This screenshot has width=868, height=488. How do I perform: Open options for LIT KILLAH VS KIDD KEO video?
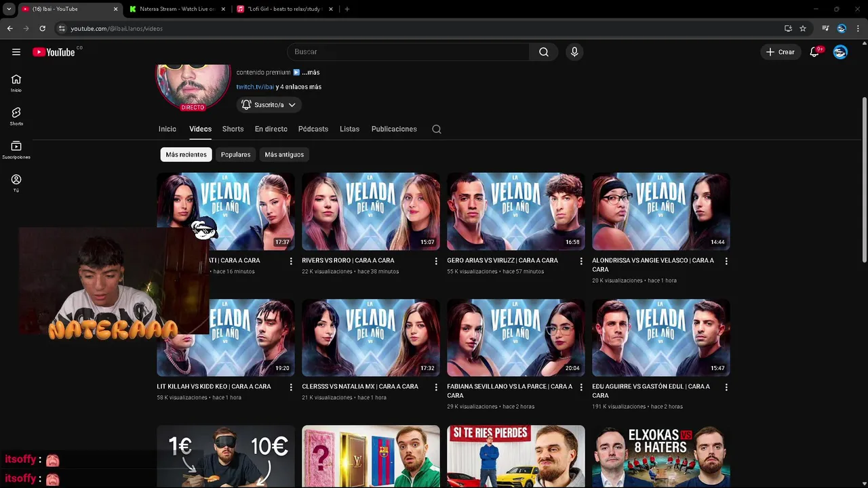pos(291,387)
